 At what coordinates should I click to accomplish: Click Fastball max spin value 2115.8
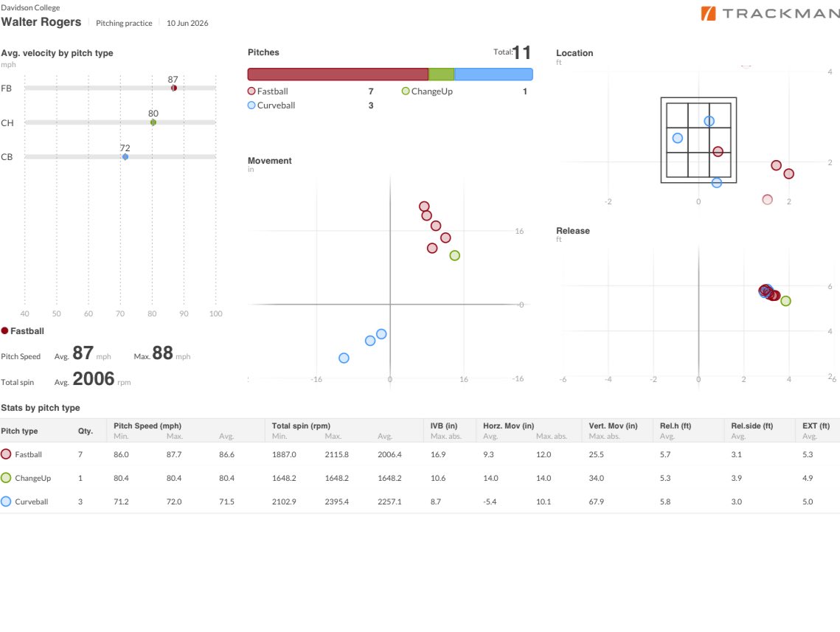point(336,454)
